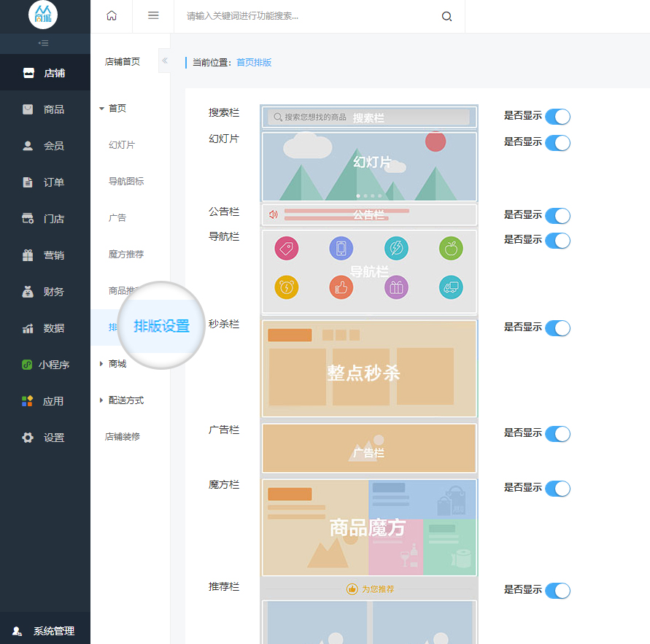Disable display of 秒杀栏 section
This screenshot has width=650, height=644.
tap(557, 328)
